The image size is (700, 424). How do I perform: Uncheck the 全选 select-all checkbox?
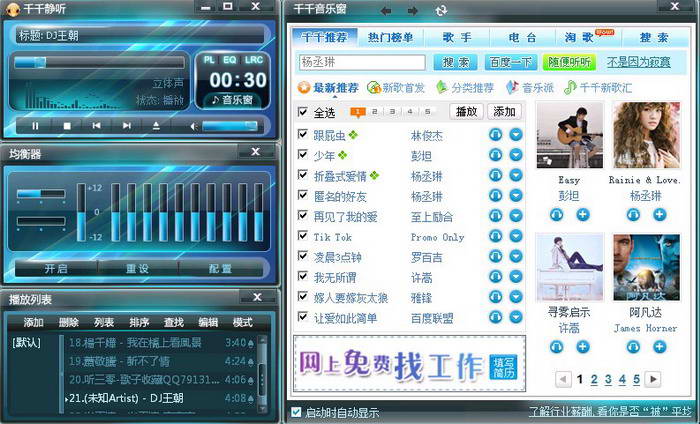point(303,112)
